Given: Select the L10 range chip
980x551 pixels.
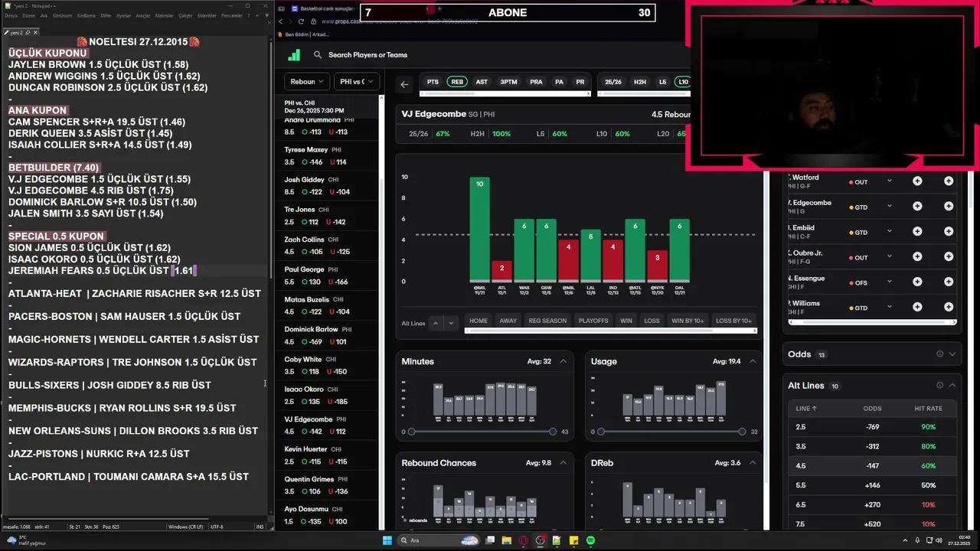Looking at the screenshot, I should coord(683,82).
